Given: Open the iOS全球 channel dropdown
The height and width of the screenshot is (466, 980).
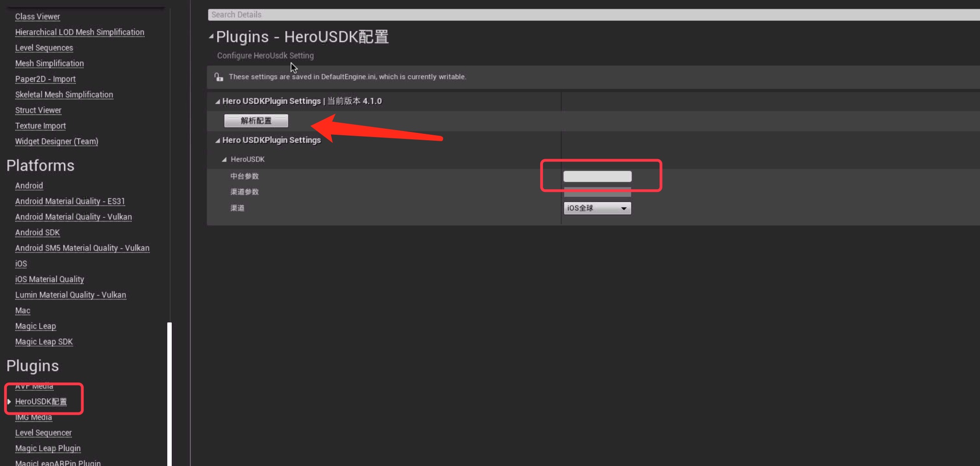Looking at the screenshot, I should click(597, 209).
